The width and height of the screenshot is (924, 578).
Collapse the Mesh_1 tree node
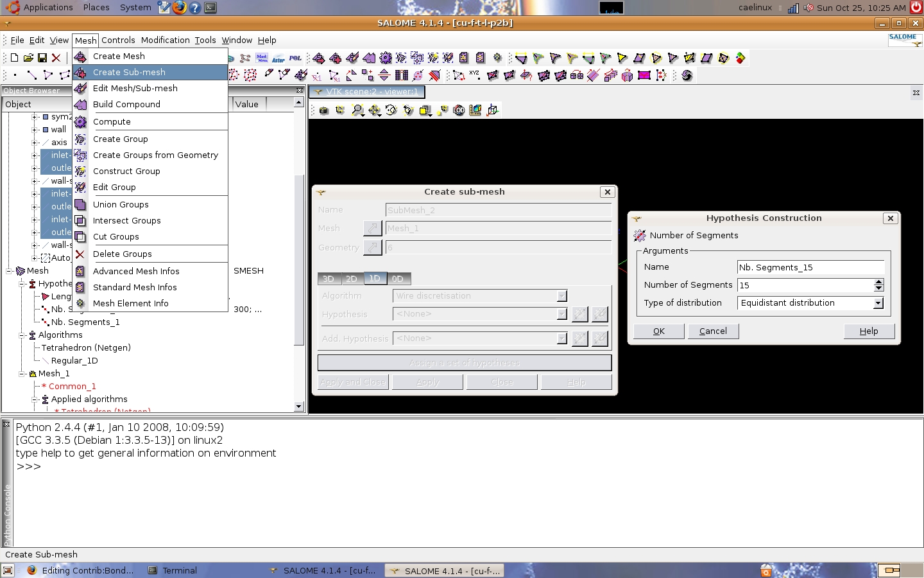point(22,374)
